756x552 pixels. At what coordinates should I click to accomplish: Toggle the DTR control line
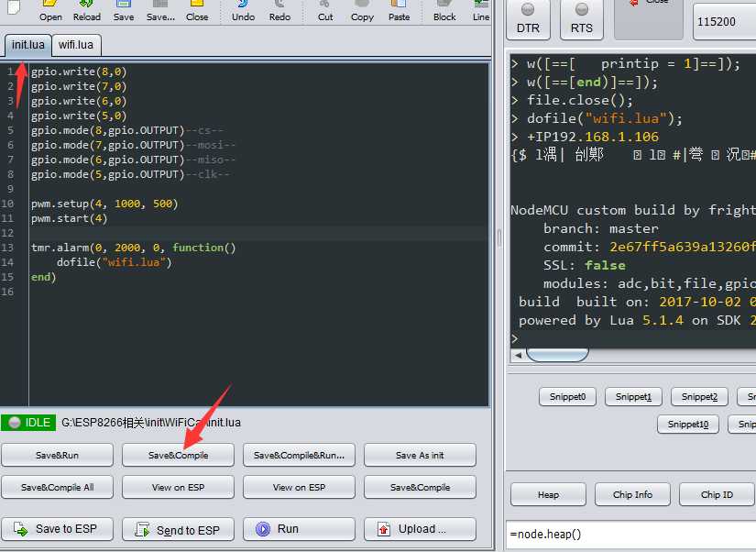click(528, 19)
